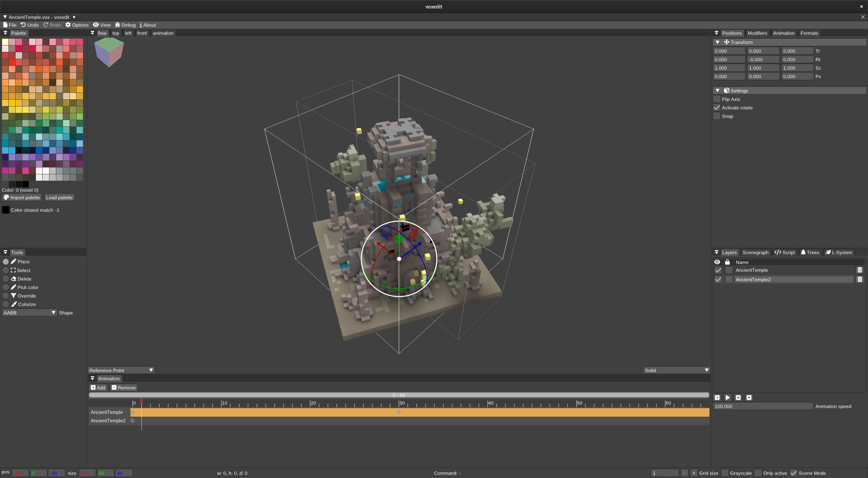This screenshot has height=478, width=868.
Task: Collapse the Transform section
Action: click(718, 42)
